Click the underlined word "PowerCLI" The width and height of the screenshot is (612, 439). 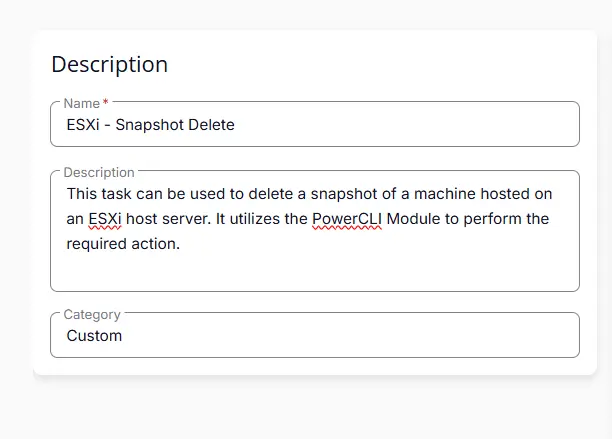pyautogui.click(x=347, y=219)
